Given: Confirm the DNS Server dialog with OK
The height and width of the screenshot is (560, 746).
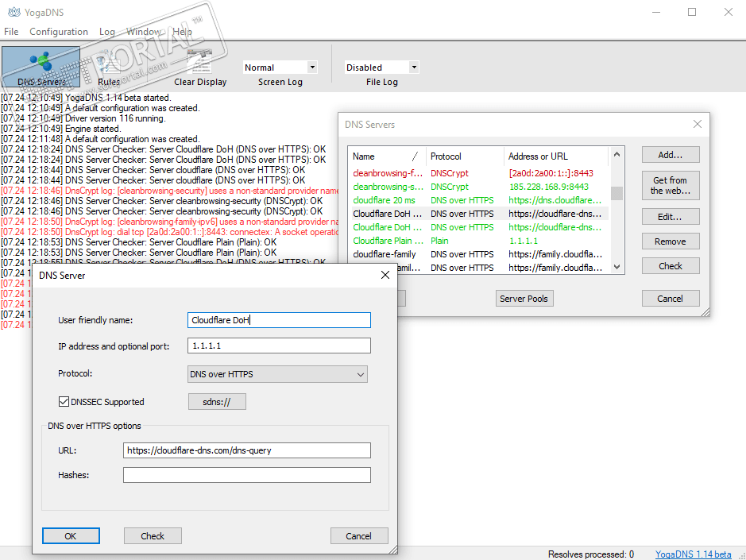Looking at the screenshot, I should tap(71, 535).
